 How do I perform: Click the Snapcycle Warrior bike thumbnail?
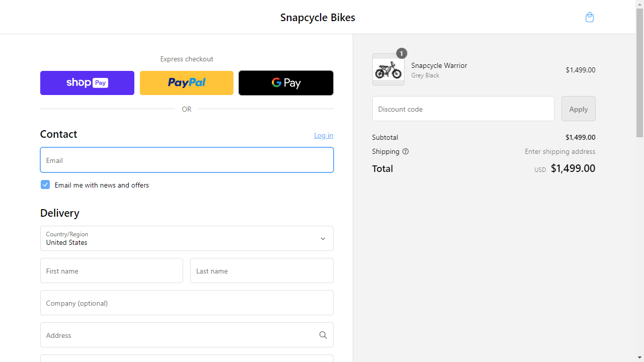click(388, 69)
